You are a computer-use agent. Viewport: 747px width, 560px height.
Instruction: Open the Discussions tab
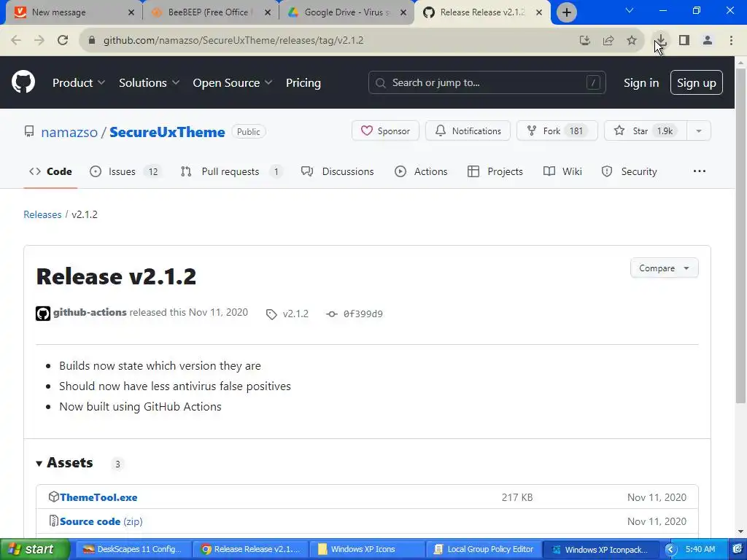(338, 171)
